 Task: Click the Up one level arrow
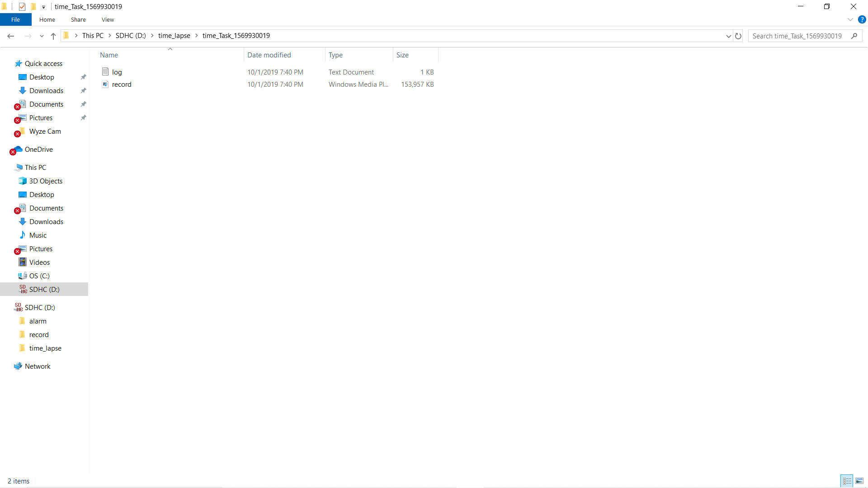[x=53, y=36]
